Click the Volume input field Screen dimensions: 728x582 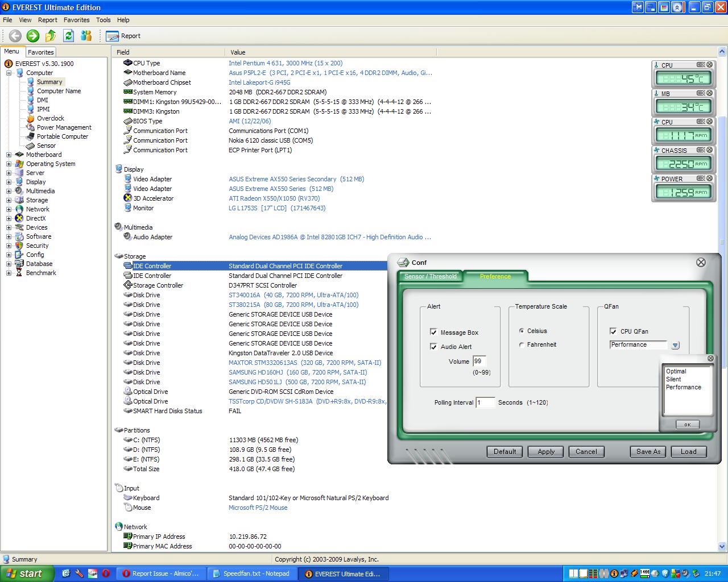(x=479, y=361)
